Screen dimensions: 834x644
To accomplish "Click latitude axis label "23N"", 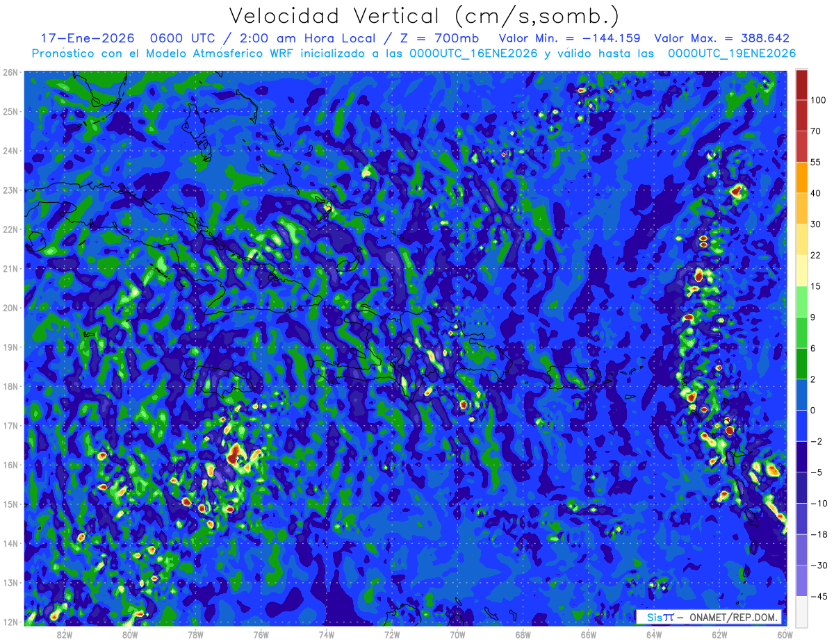I will point(10,190).
